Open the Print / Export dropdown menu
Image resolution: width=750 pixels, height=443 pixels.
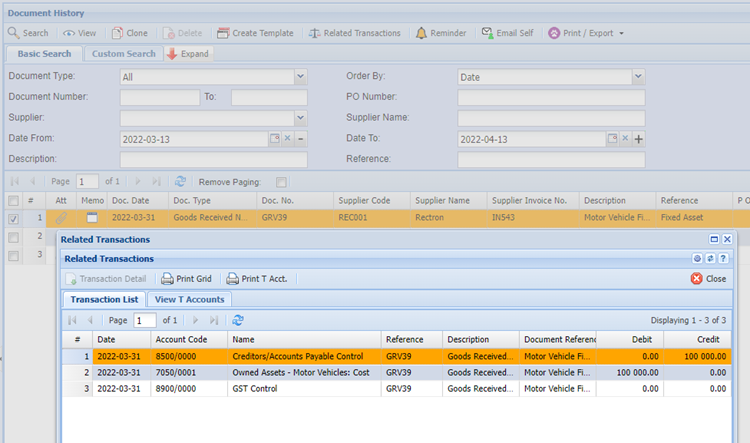621,33
